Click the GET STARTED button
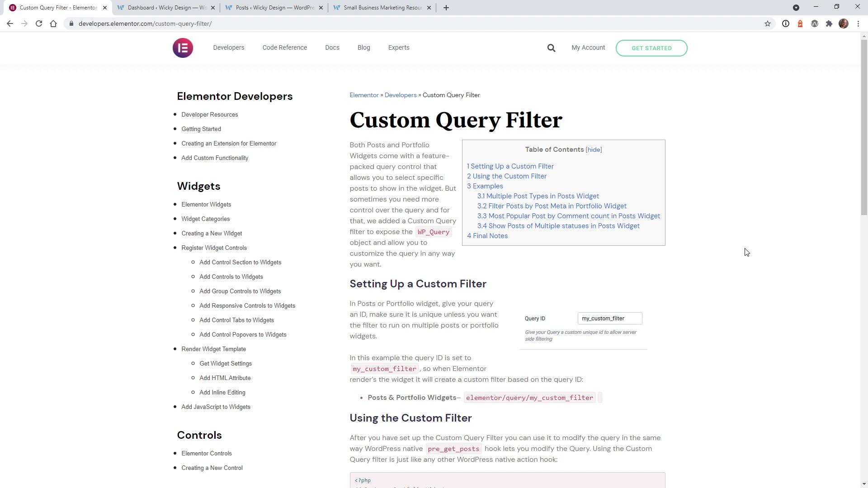 pyautogui.click(x=651, y=48)
